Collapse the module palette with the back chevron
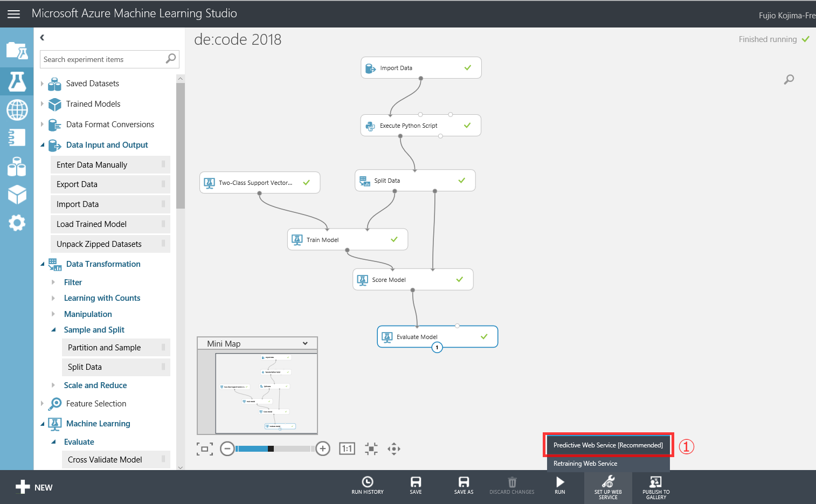 pyautogui.click(x=42, y=37)
